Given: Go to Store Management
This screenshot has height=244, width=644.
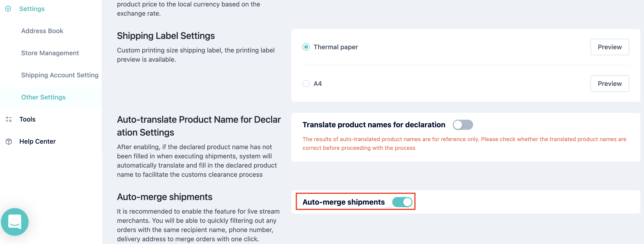Looking at the screenshot, I should coord(50,53).
